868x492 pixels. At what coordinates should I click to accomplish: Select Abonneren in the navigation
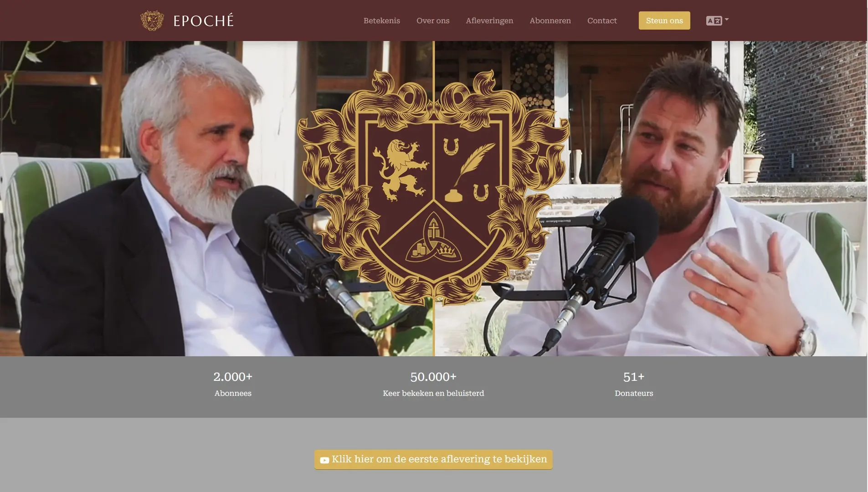(550, 20)
